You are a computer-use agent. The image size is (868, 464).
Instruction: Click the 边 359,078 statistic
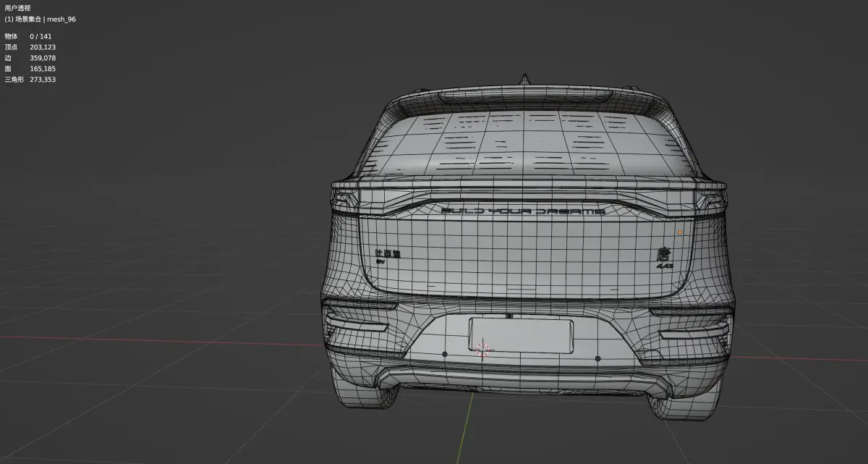coord(30,58)
